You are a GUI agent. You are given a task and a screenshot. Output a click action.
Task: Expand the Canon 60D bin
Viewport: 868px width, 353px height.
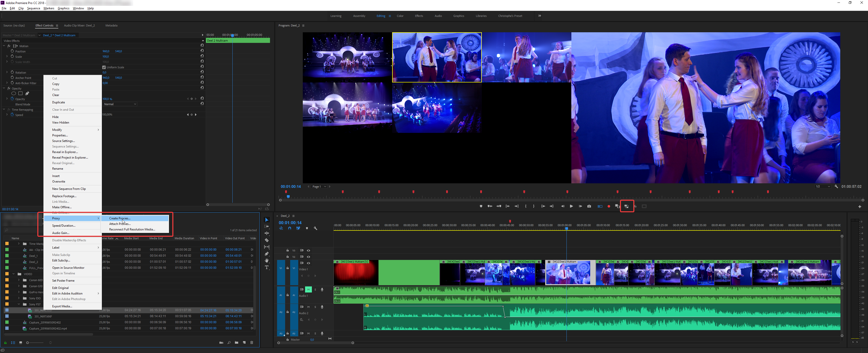point(19,280)
